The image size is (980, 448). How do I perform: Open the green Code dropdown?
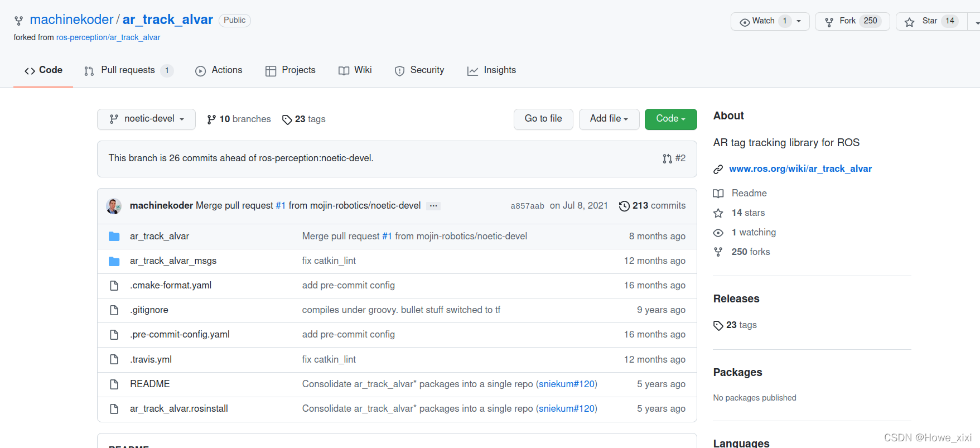[x=671, y=119]
